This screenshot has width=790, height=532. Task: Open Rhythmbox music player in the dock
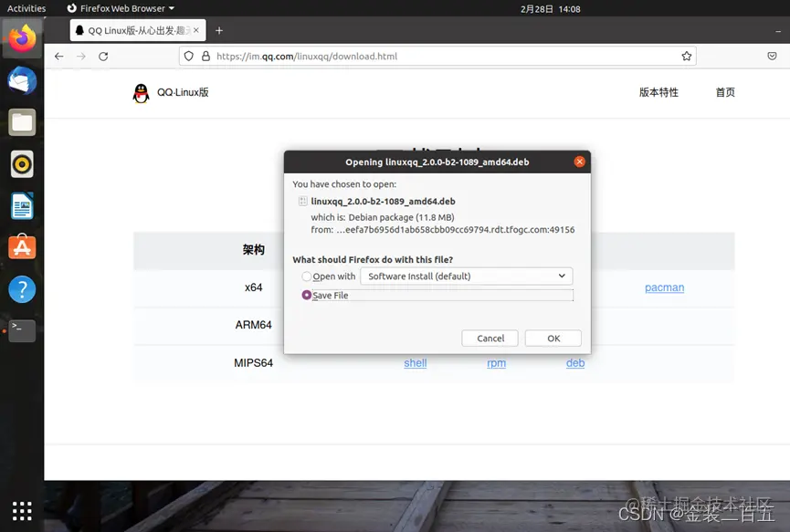pos(22,164)
